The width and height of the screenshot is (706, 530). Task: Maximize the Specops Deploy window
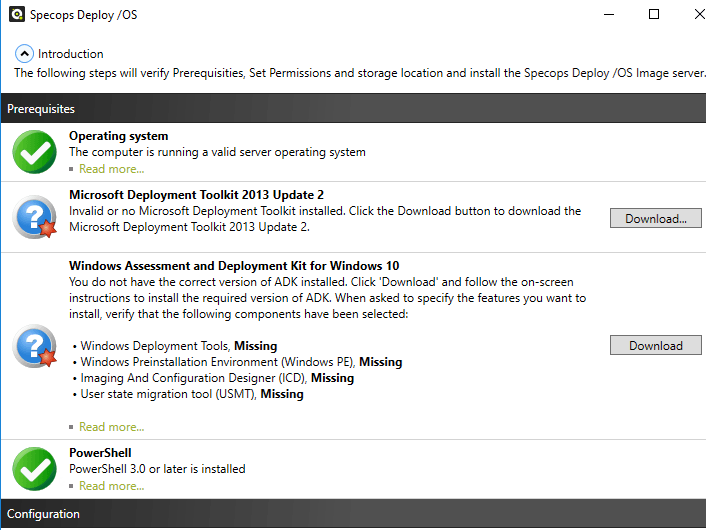click(x=654, y=14)
